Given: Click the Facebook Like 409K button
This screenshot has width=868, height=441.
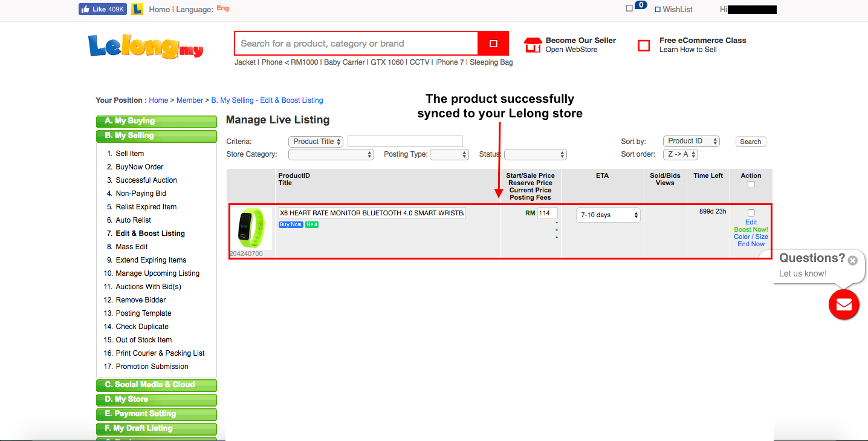Looking at the screenshot, I should (x=103, y=9).
